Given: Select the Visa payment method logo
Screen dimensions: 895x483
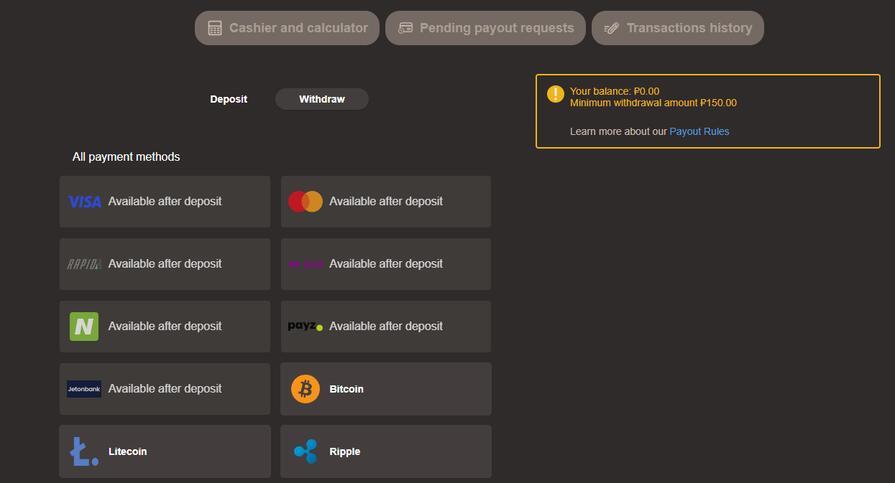Looking at the screenshot, I should [85, 202].
